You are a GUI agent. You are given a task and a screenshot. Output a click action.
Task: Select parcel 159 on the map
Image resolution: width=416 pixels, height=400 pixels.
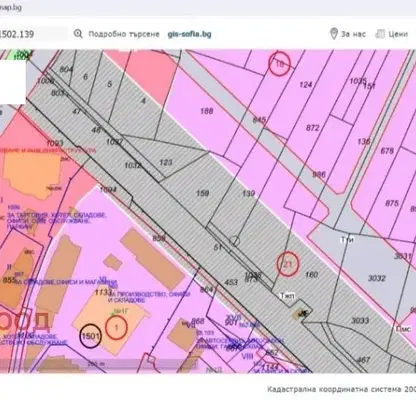click(203, 193)
